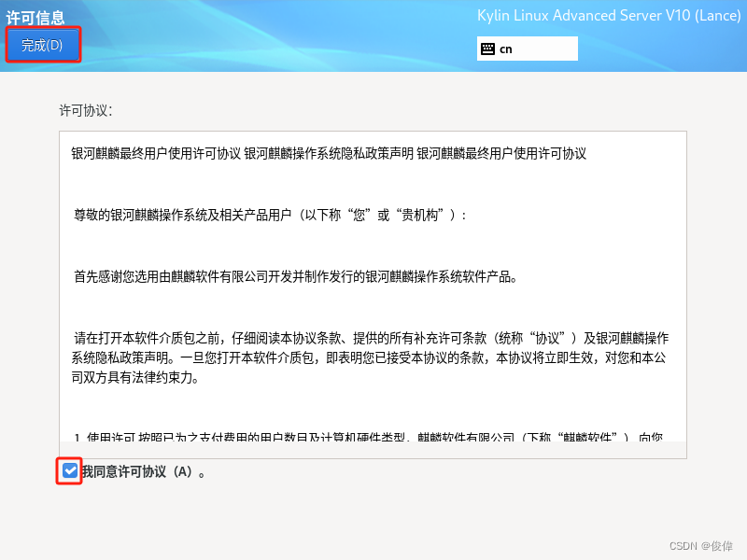This screenshot has width=747, height=560.
Task: Click the paragraph starting 请在打开本软件介质包之前
Action: [x=370, y=357]
